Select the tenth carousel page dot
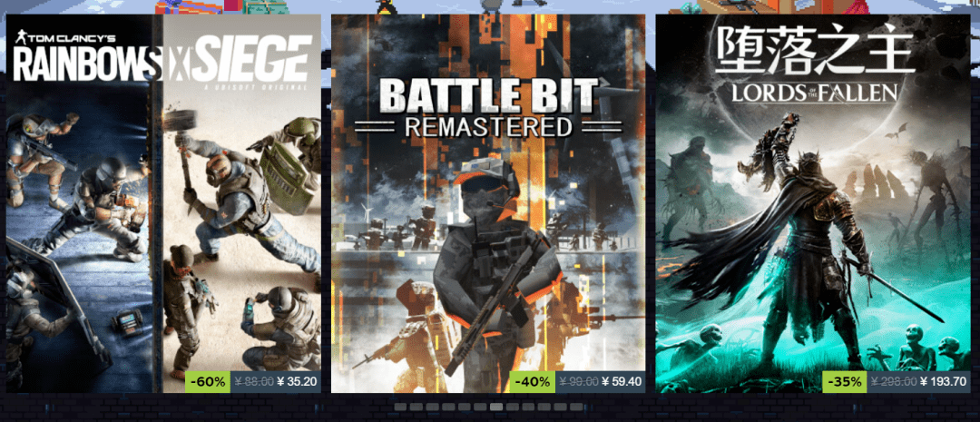Image resolution: width=980 pixels, height=422 pixels. point(544,407)
